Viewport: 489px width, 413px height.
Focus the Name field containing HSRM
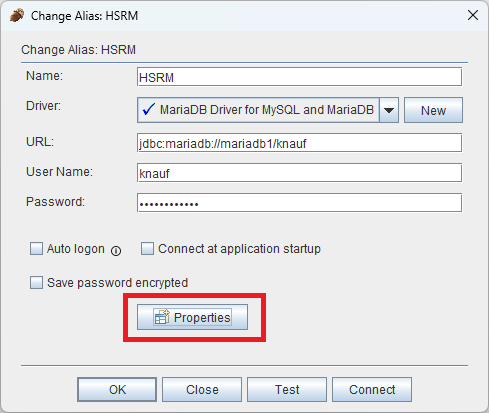299,77
